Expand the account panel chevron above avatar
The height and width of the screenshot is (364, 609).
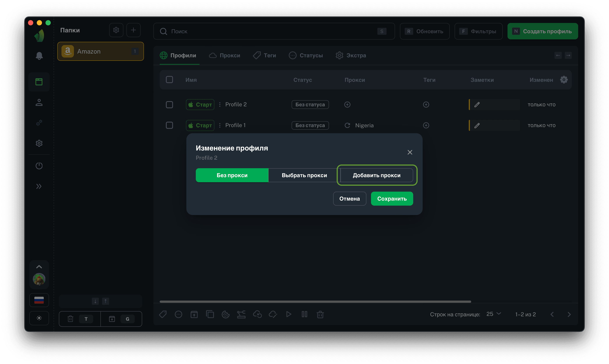coord(39,267)
